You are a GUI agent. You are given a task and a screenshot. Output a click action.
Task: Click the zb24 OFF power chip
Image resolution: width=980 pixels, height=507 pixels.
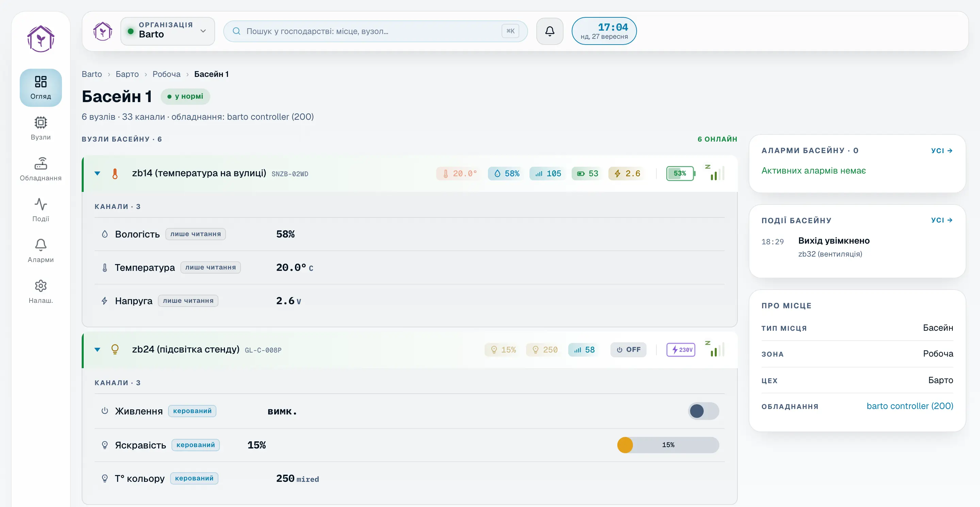pyautogui.click(x=628, y=349)
